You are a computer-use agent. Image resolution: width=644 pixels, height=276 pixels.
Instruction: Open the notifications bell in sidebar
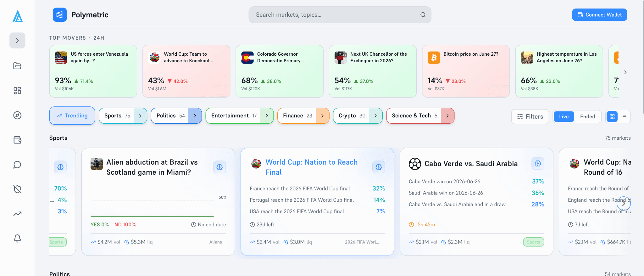coord(17,238)
